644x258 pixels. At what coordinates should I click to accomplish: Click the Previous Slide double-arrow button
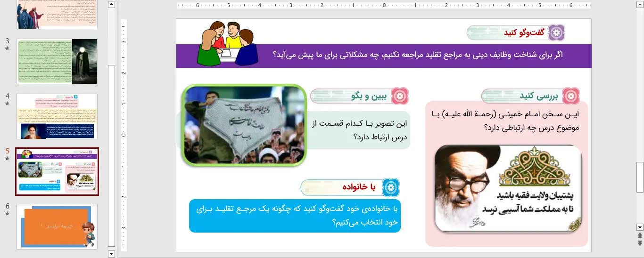[640, 235]
